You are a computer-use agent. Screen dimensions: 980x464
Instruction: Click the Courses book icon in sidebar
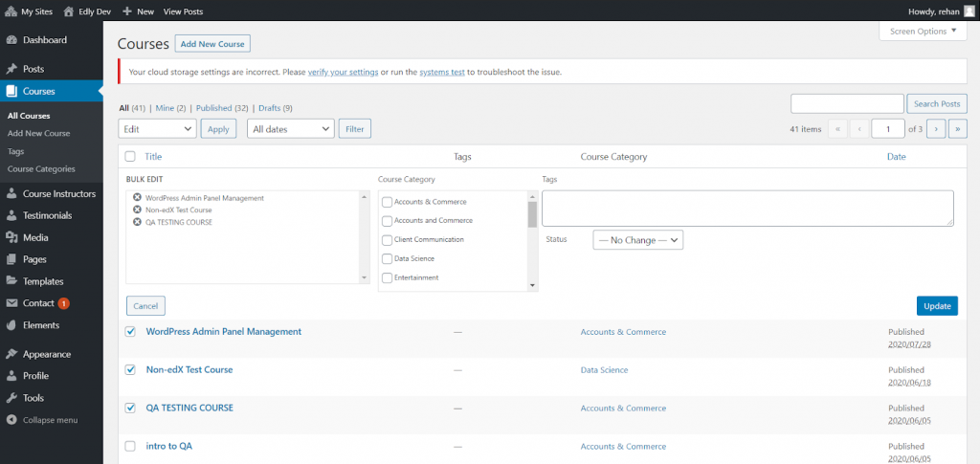(11, 91)
